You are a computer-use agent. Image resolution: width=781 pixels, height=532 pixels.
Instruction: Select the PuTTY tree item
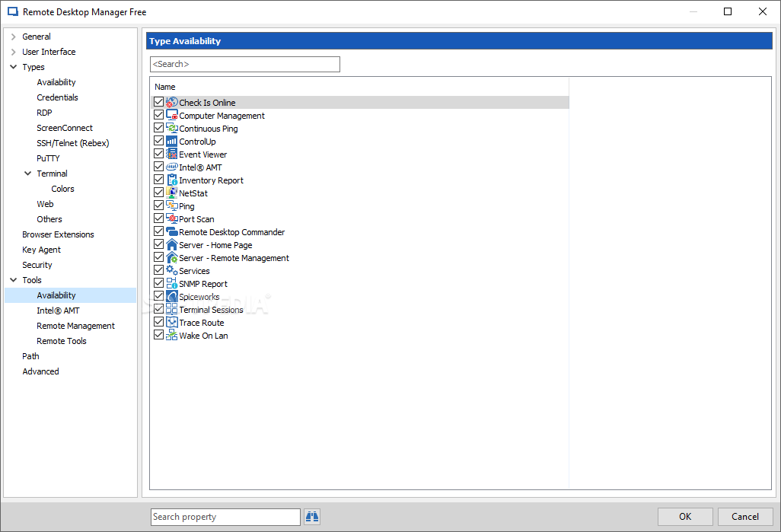tap(48, 158)
